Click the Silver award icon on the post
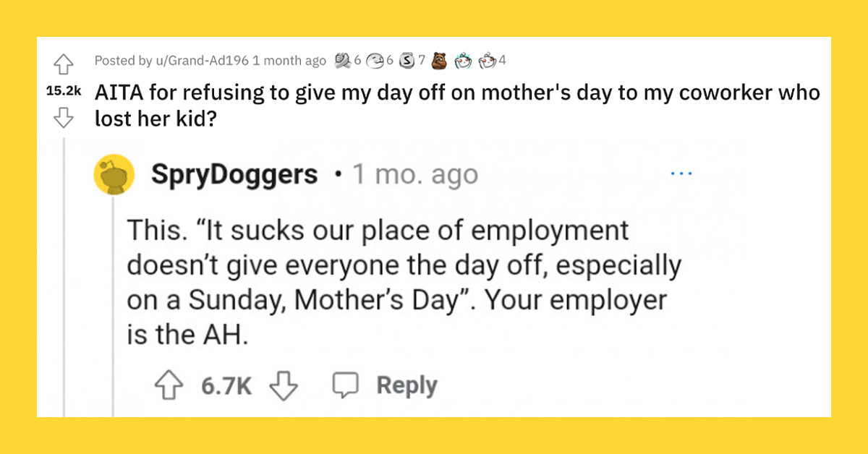The height and width of the screenshot is (454, 868). click(407, 61)
